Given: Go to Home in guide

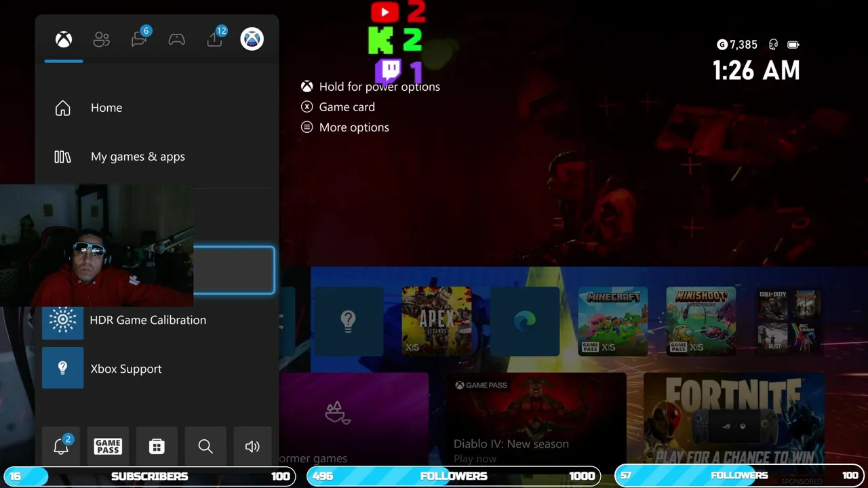Looking at the screenshot, I should tap(157, 108).
